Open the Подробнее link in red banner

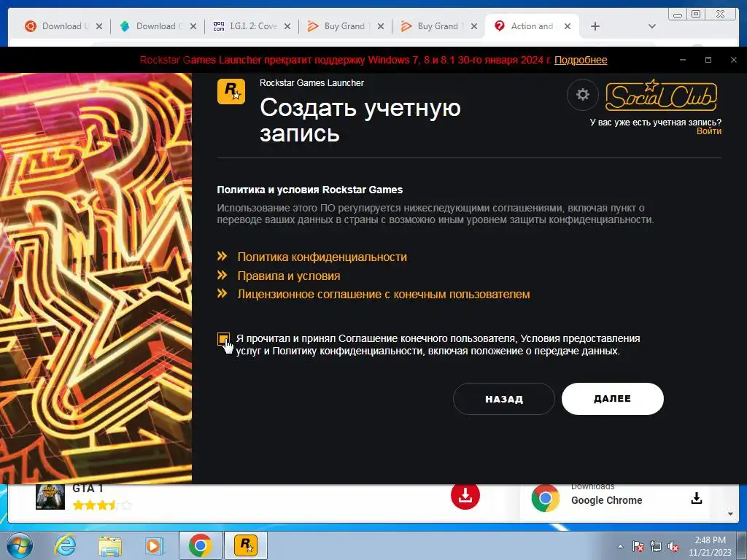(x=580, y=60)
